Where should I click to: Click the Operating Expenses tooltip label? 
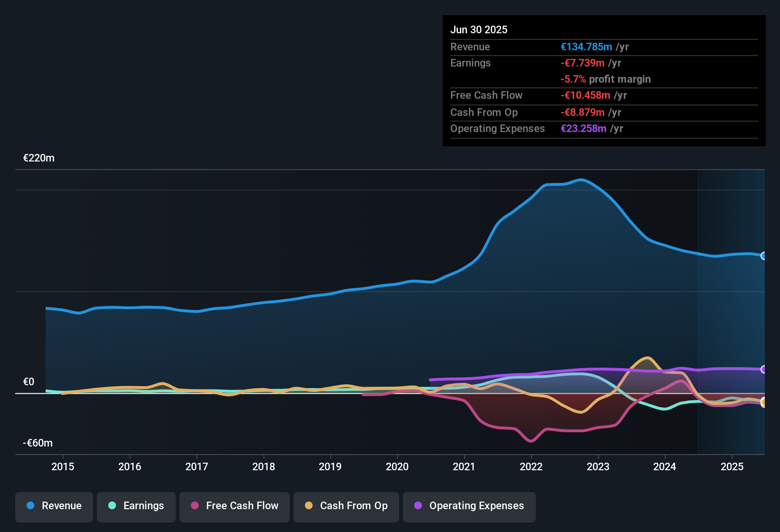pyautogui.click(x=497, y=128)
